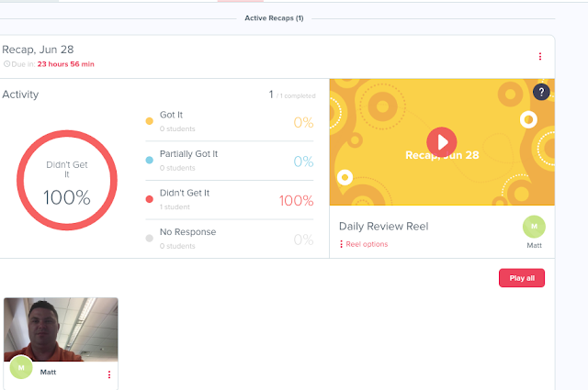Click the 0% value for No Response
Viewport: 588px width, 390px height.
click(x=303, y=240)
